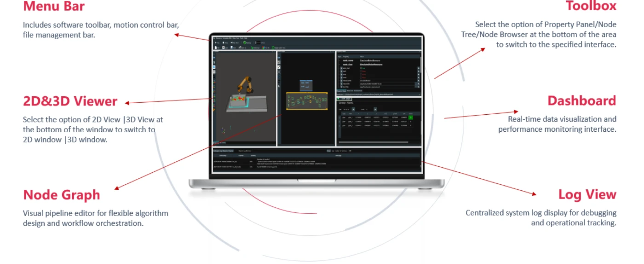Click the New file icon
The height and width of the screenshot is (264, 644).
(217, 47)
